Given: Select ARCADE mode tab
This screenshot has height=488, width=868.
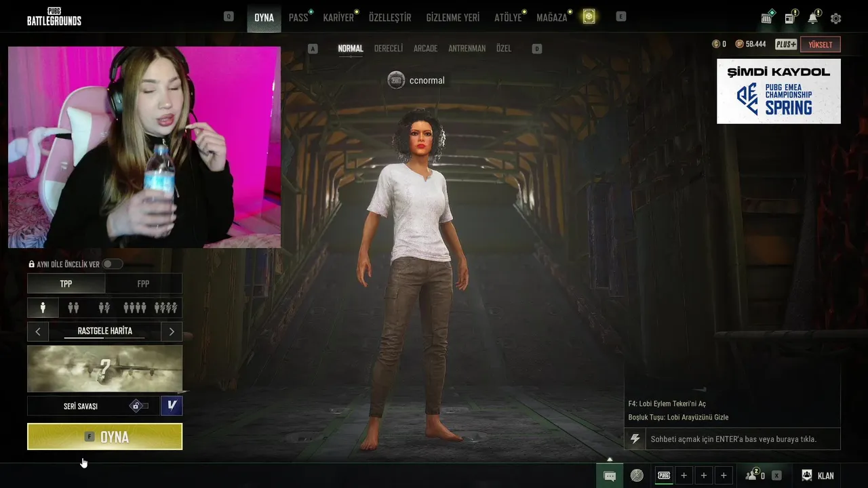Looking at the screenshot, I should pos(425,49).
